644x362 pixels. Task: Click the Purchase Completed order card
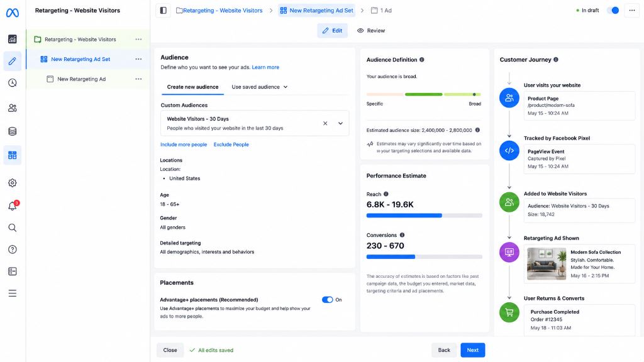(x=579, y=320)
